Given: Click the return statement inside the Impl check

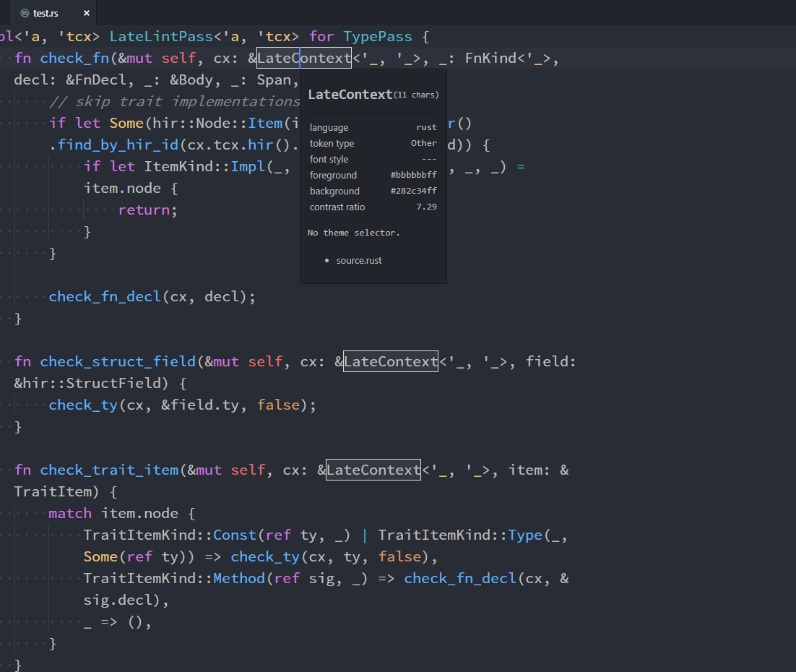Looking at the screenshot, I should [146, 210].
